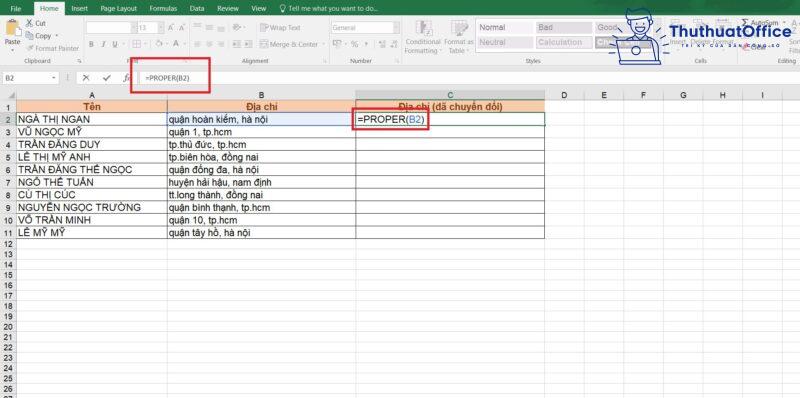
Task: Apply the Neutral cell style
Action: tap(505, 43)
